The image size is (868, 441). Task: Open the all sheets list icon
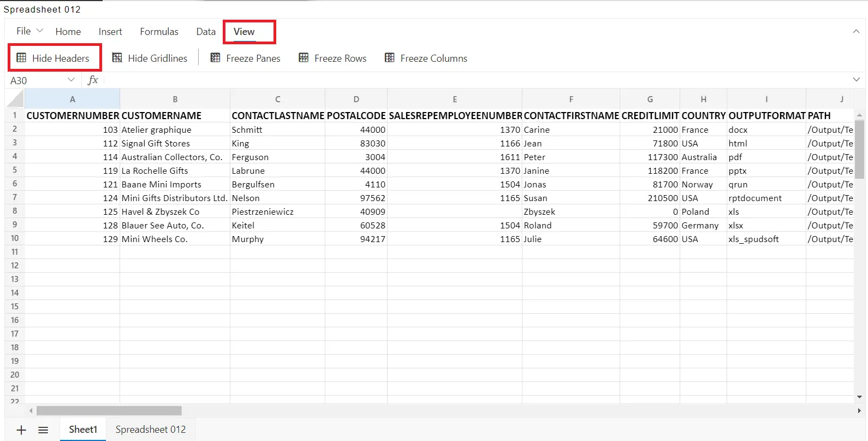click(43, 430)
